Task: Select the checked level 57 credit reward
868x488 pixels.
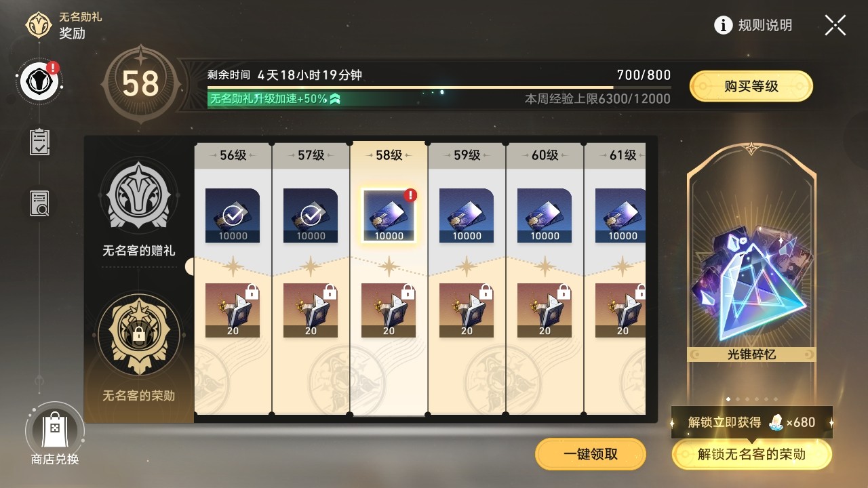Action: point(311,216)
